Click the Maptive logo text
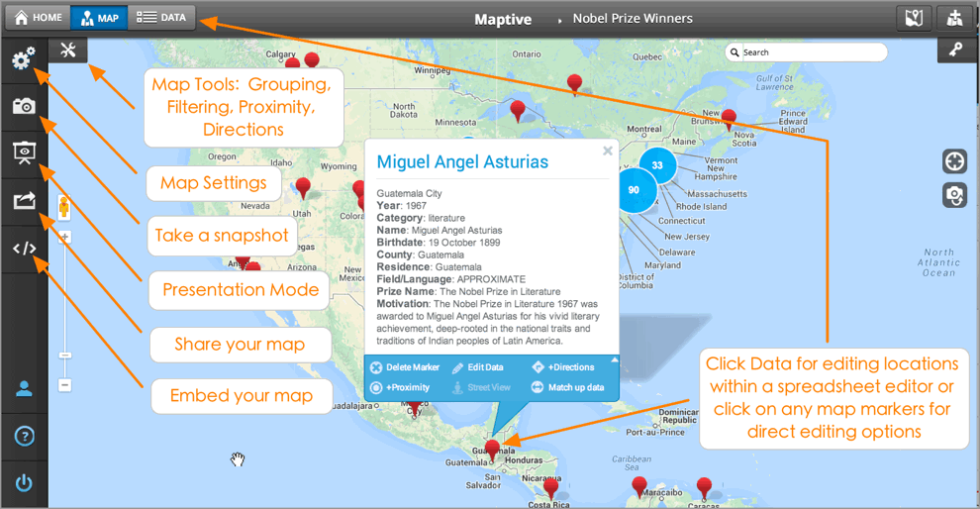The width and height of the screenshot is (980, 509). point(503,20)
